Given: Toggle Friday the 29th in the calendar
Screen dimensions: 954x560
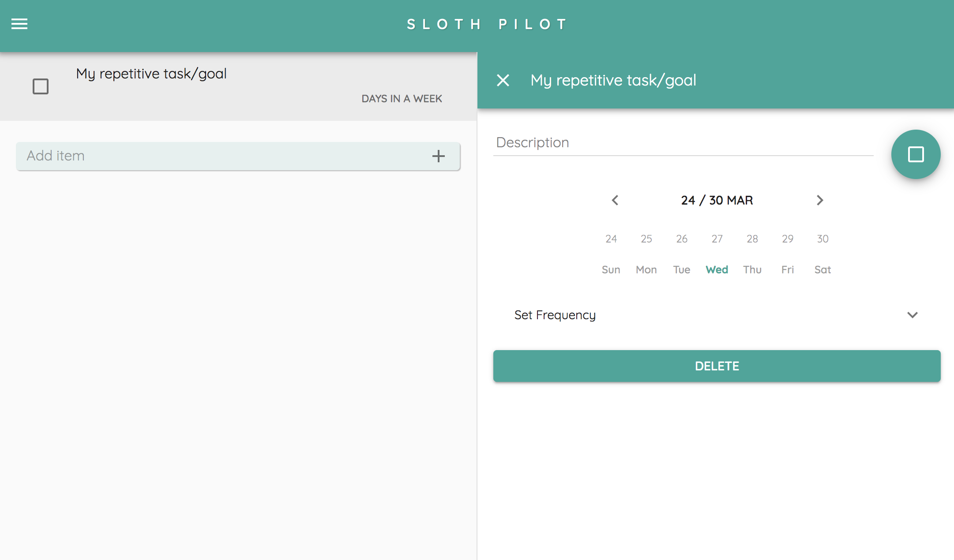Looking at the screenshot, I should tap(788, 254).
